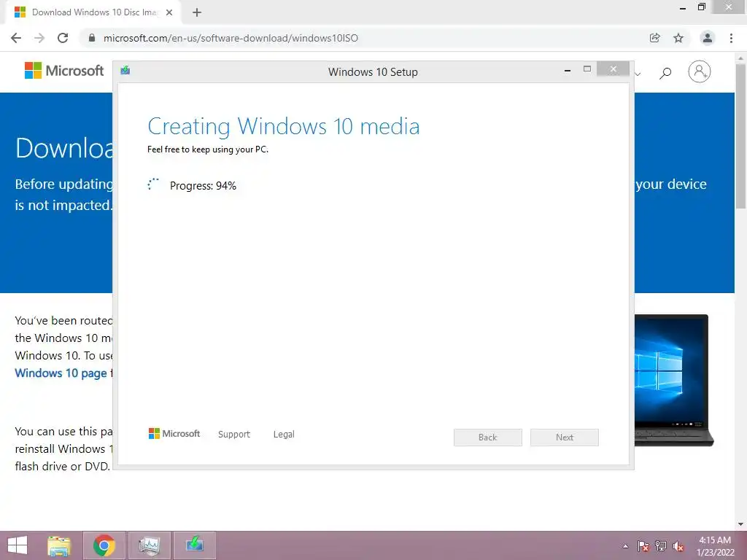747x560 pixels.
Task: Close the Download Windows 10 Disc Image tab
Action: [x=169, y=12]
